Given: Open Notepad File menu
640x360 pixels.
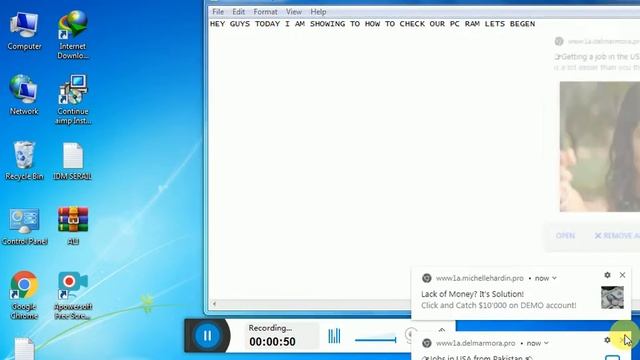Looking at the screenshot, I should pyautogui.click(x=218, y=12).
